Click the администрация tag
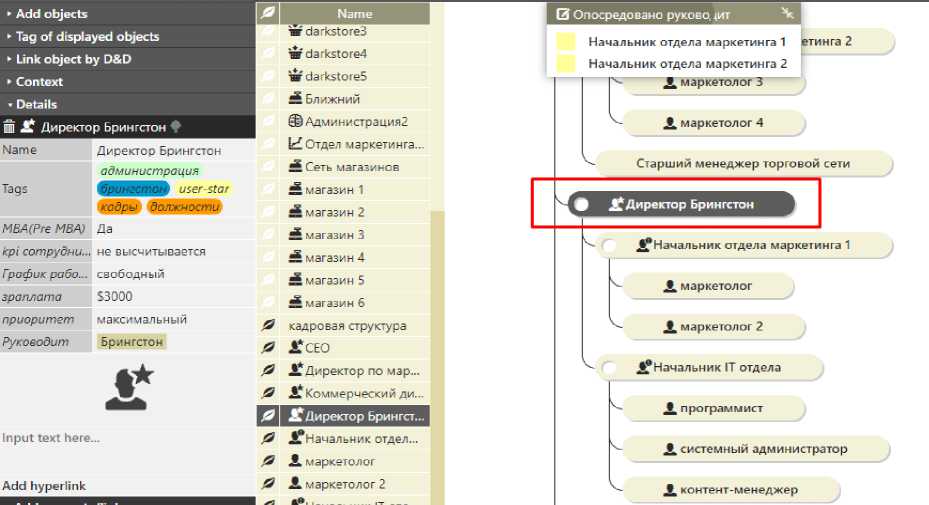Image resolution: width=929 pixels, height=505 pixels. tap(149, 171)
